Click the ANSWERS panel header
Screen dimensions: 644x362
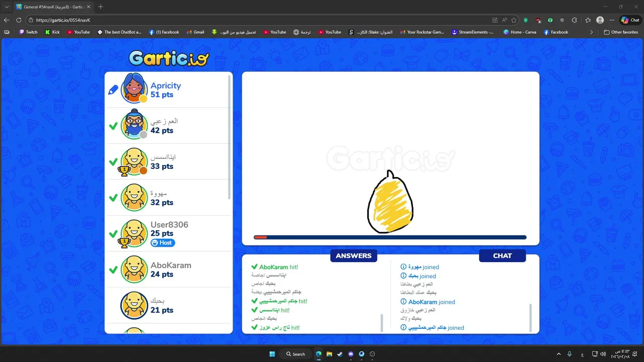[354, 256]
